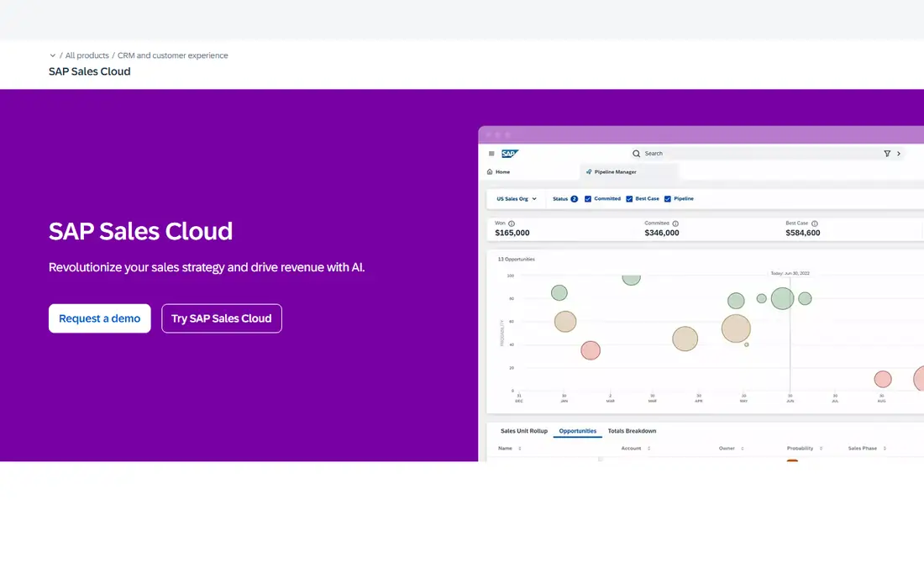924x578 pixels.
Task: Uncheck the Best Case checkbox
Action: pos(629,199)
